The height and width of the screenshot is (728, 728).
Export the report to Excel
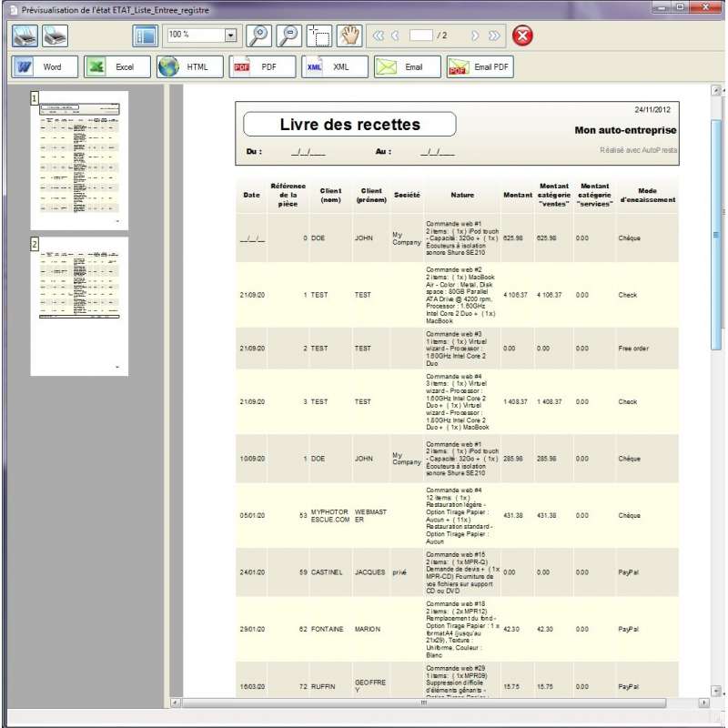[x=117, y=66]
